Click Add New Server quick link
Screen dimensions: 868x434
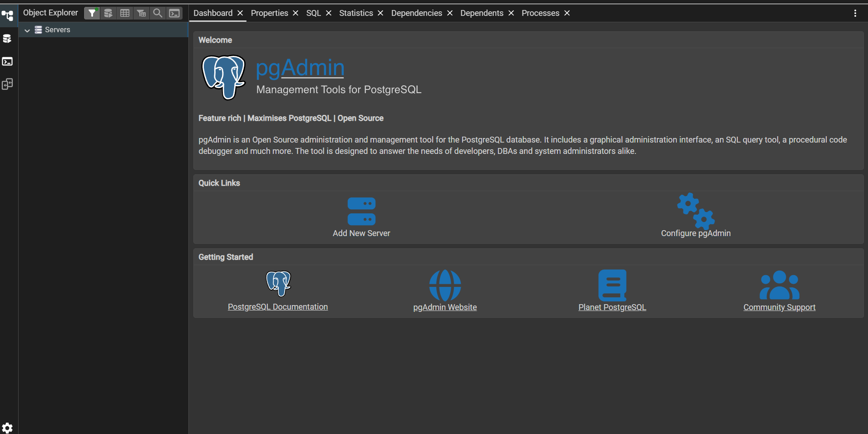(361, 217)
